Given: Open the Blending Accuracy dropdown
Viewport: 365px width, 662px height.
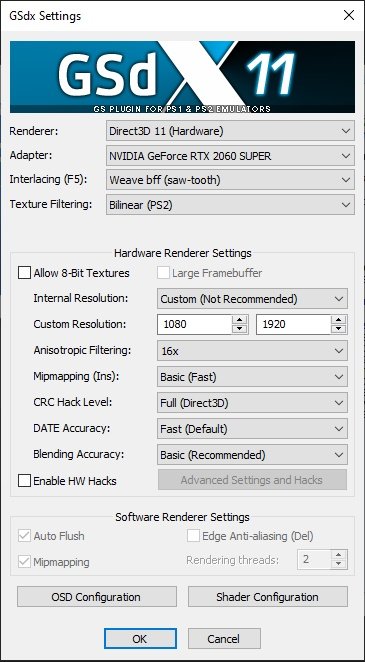Looking at the screenshot, I should [252, 455].
